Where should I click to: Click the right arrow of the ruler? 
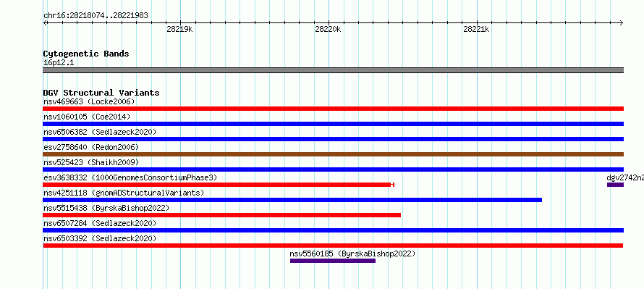coord(622,22)
